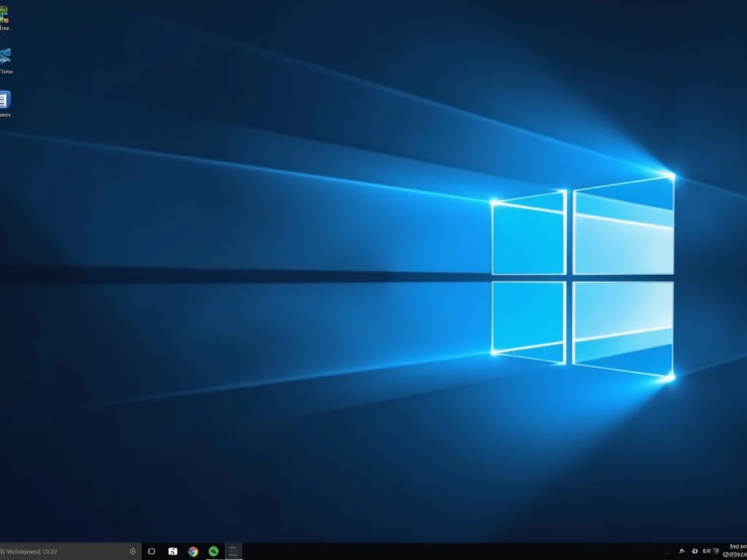Open the notification center
This screenshot has width=747, height=560.
click(744, 551)
